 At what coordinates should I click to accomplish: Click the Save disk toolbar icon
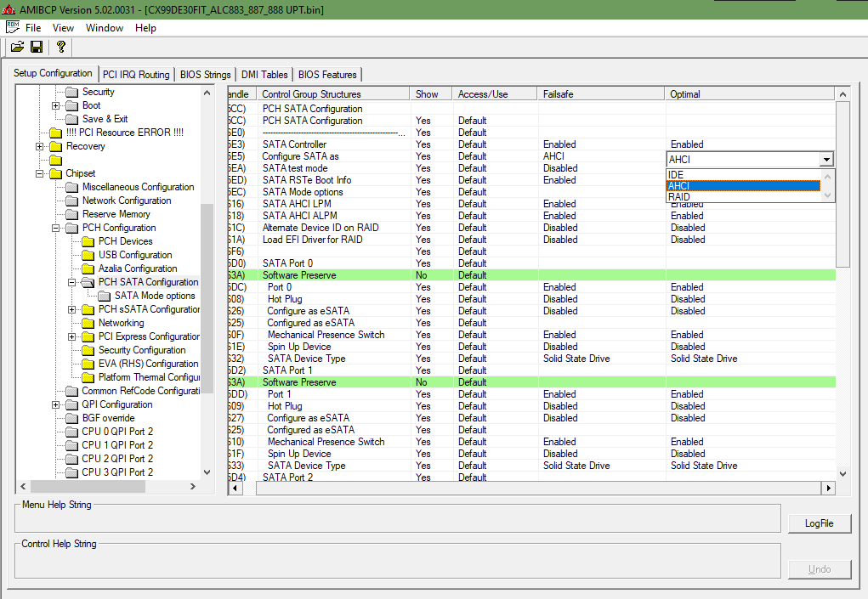(x=37, y=47)
